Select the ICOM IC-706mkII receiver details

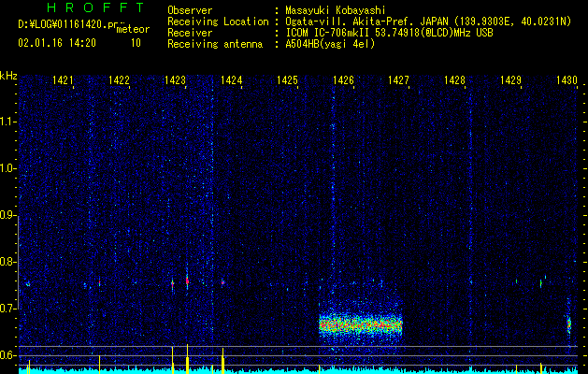point(389,33)
